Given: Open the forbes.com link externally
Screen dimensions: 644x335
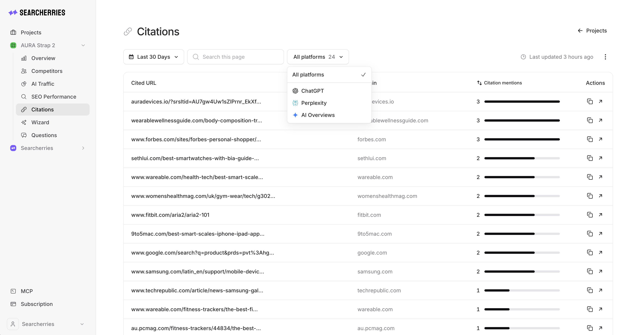Looking at the screenshot, I should (x=601, y=139).
